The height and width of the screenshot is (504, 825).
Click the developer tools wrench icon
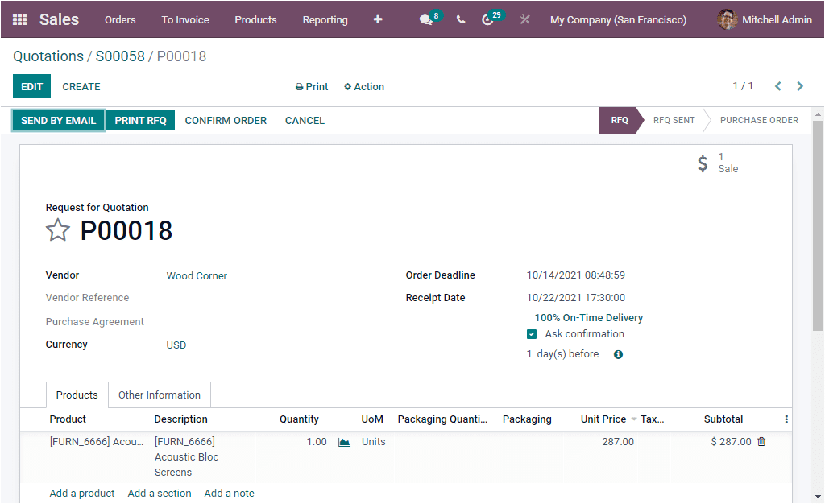coord(524,19)
